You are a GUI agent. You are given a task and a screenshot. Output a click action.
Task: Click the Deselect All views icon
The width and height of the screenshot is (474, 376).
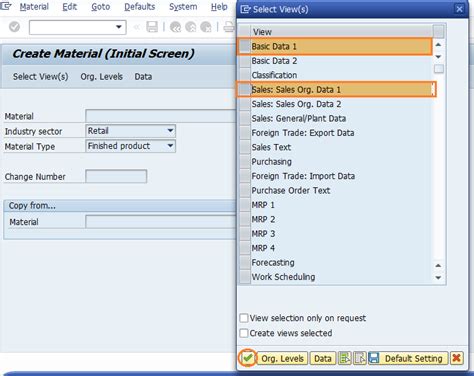359,358
